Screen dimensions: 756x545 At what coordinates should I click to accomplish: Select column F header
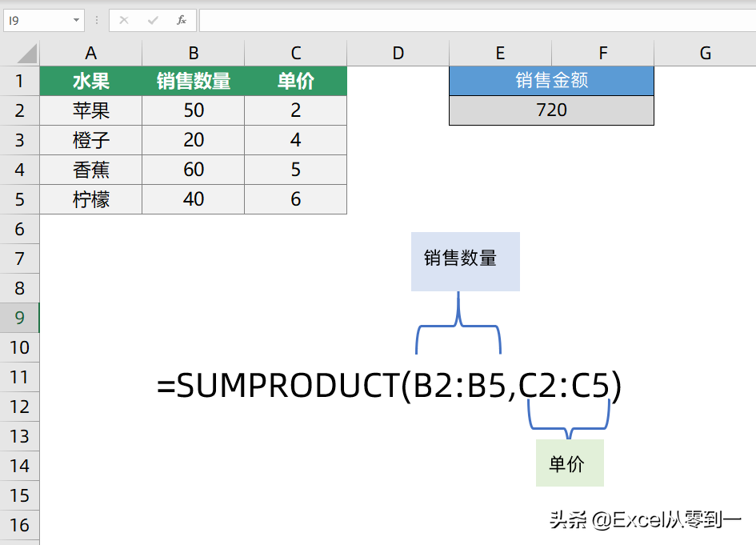pos(602,53)
